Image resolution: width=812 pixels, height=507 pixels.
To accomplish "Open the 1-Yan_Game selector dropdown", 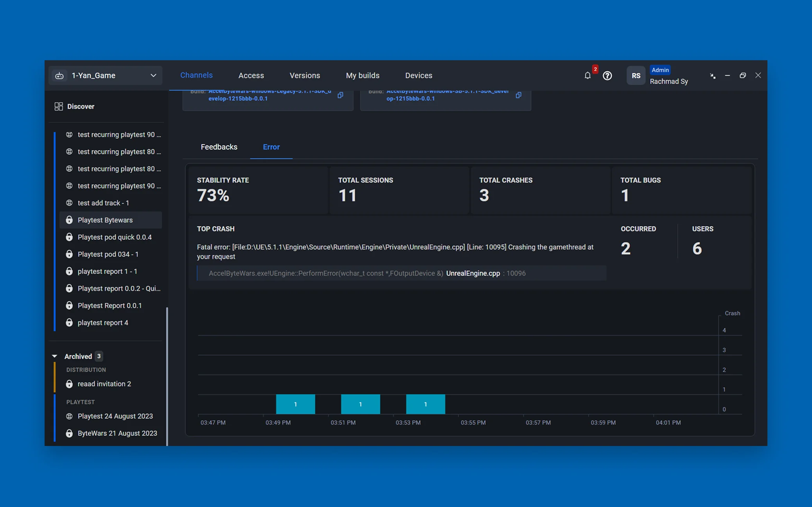I will click(105, 76).
